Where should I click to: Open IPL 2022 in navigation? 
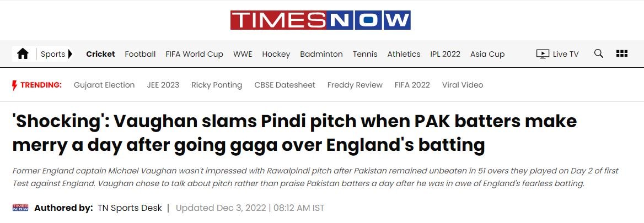445,54
